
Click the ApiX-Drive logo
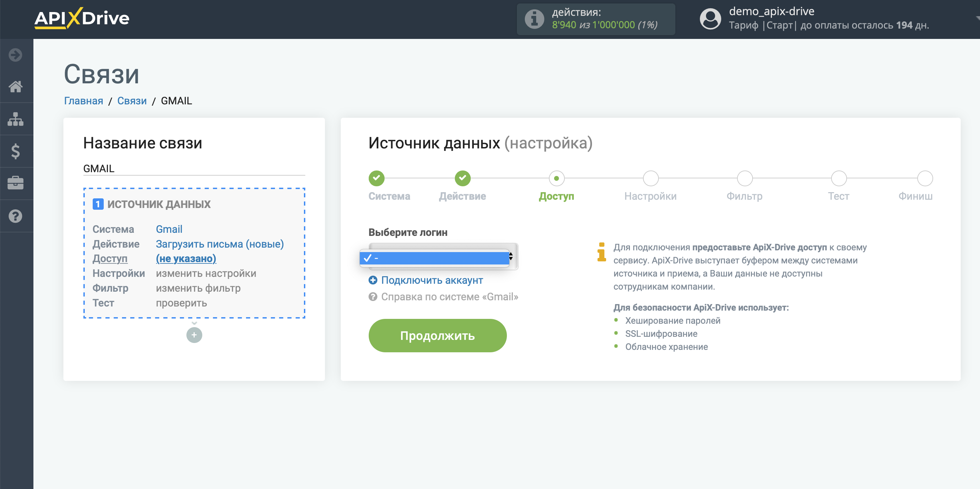[x=82, y=18]
